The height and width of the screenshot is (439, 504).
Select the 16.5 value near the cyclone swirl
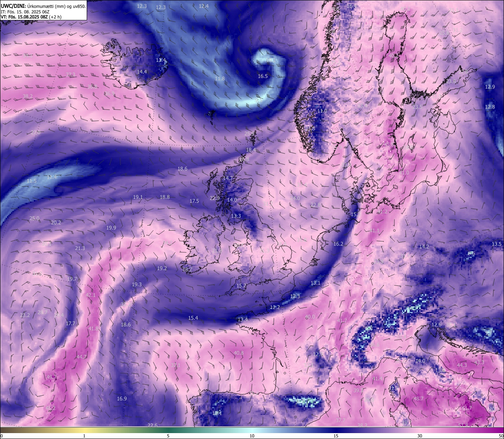pyautogui.click(x=263, y=76)
